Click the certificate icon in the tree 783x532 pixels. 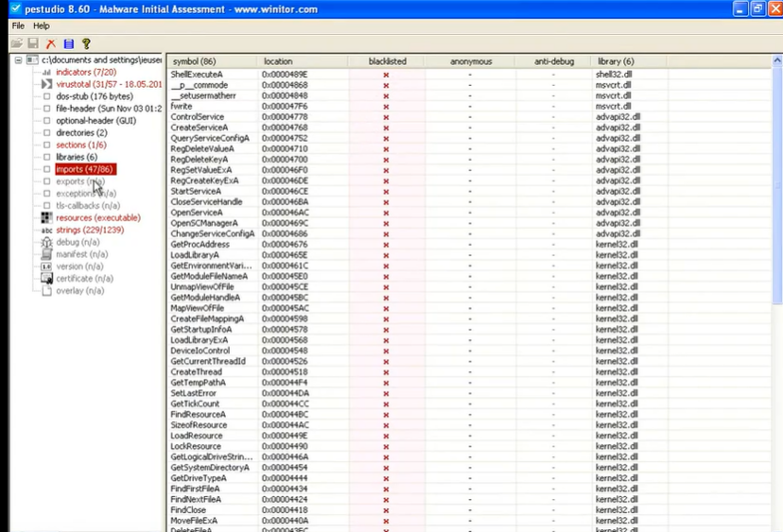click(x=46, y=279)
